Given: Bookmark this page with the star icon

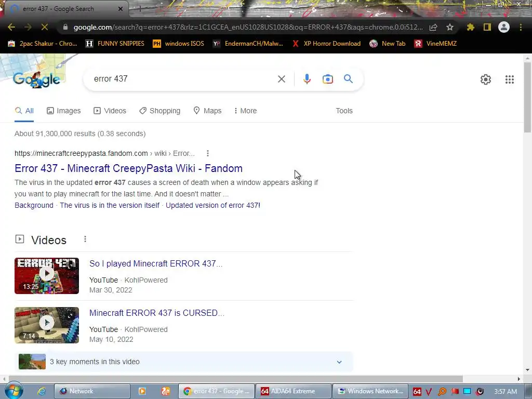Looking at the screenshot, I should pos(450,27).
